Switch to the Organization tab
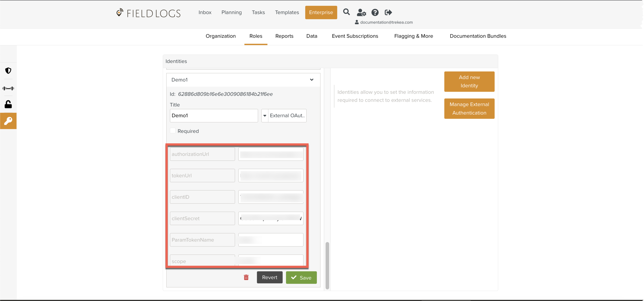Screen dimensions: 644x301 click(x=221, y=36)
